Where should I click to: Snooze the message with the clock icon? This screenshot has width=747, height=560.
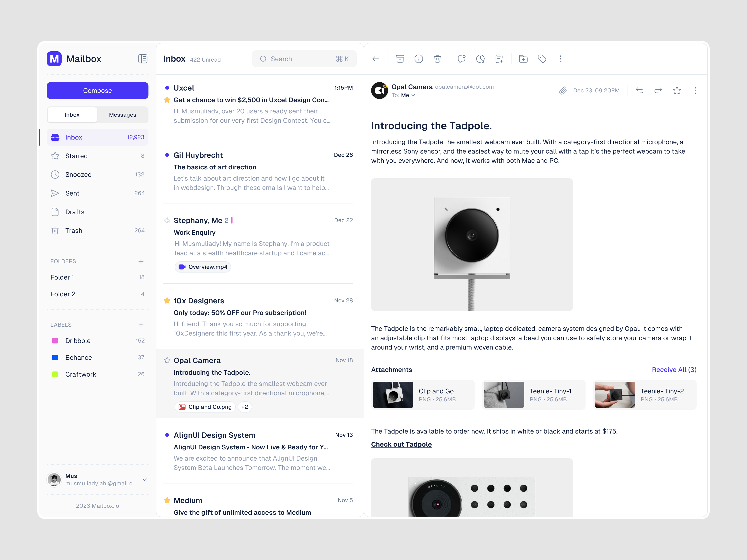pos(480,59)
